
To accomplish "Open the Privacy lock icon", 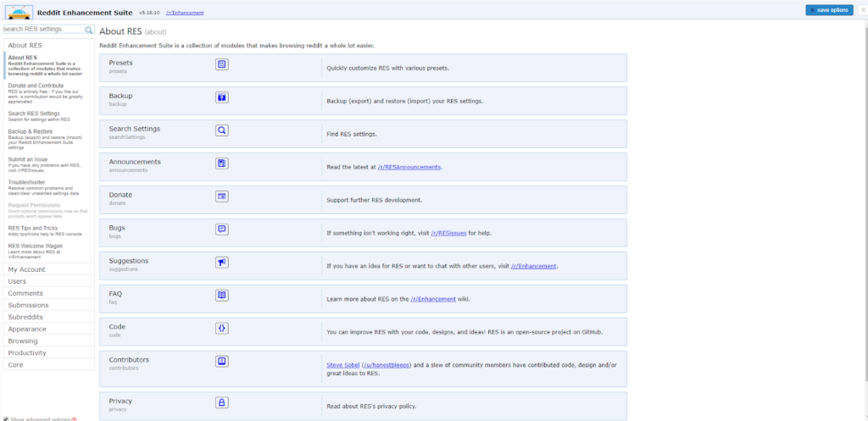I will pyautogui.click(x=221, y=403).
